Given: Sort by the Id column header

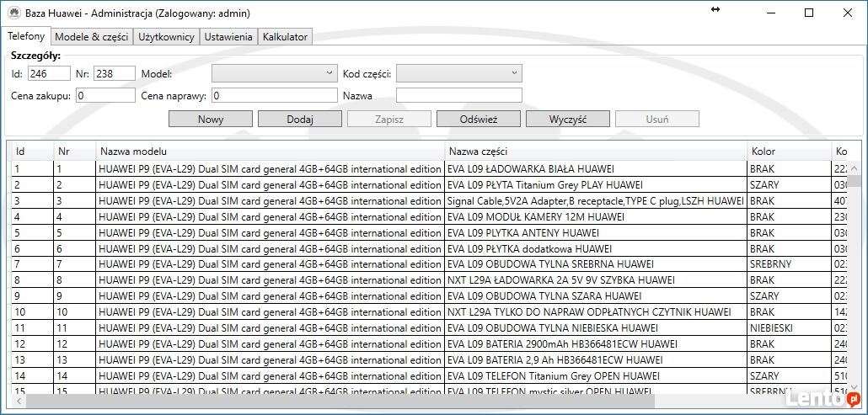Looking at the screenshot, I should [33, 152].
